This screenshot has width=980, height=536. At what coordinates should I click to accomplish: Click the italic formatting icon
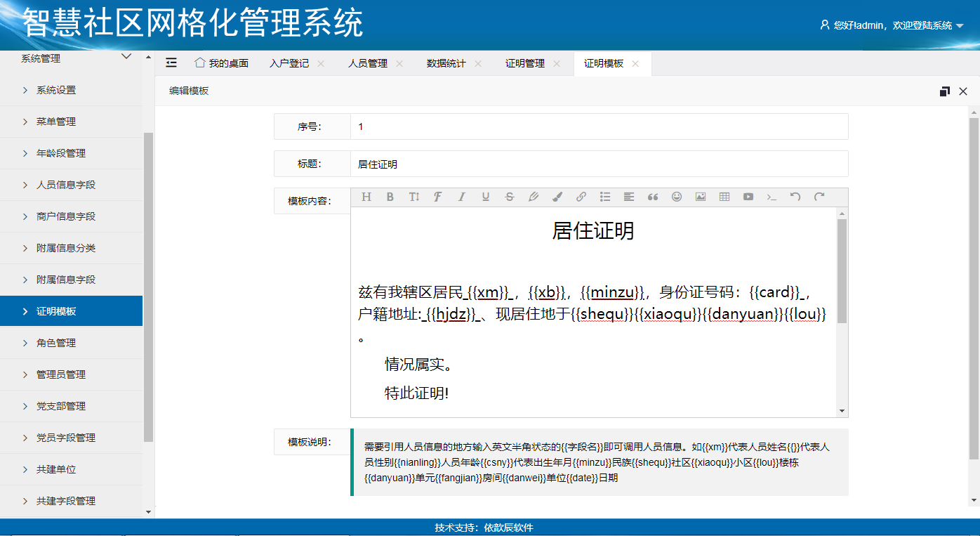point(461,197)
